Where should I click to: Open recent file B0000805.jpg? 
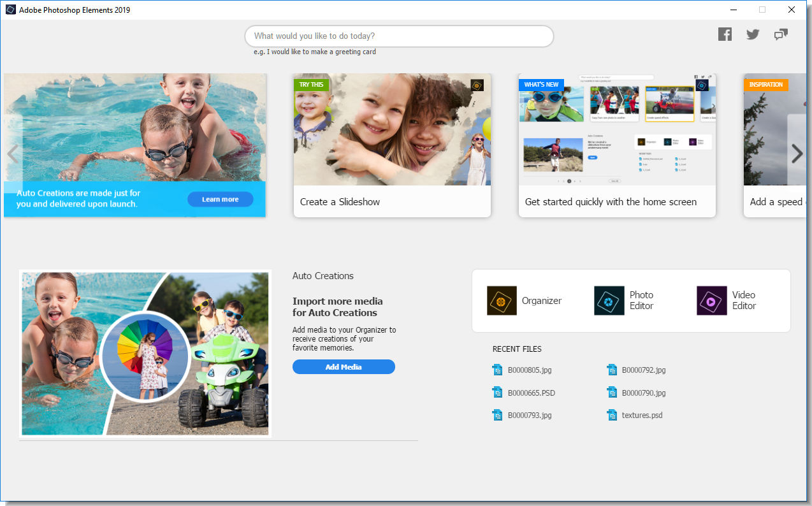pyautogui.click(x=523, y=370)
